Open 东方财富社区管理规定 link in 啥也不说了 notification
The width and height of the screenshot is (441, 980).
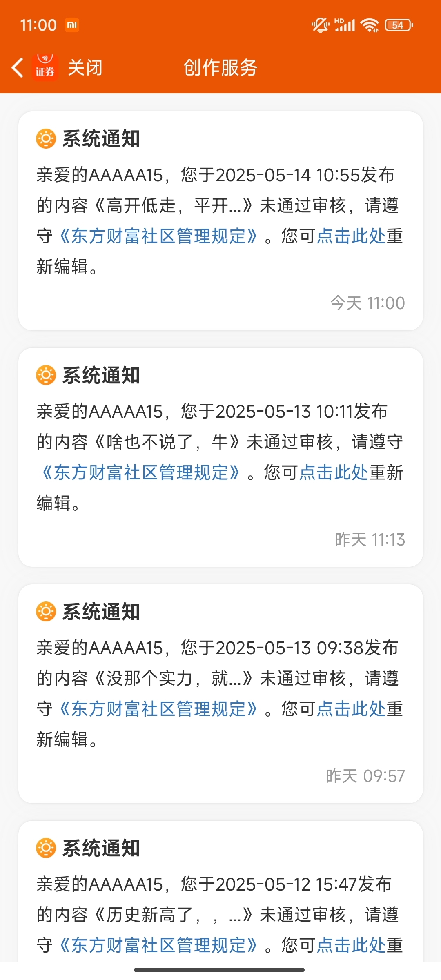tap(141, 472)
